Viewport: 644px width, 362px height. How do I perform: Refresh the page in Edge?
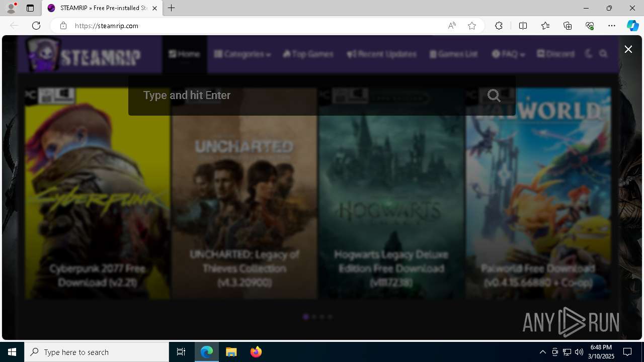[36, 26]
